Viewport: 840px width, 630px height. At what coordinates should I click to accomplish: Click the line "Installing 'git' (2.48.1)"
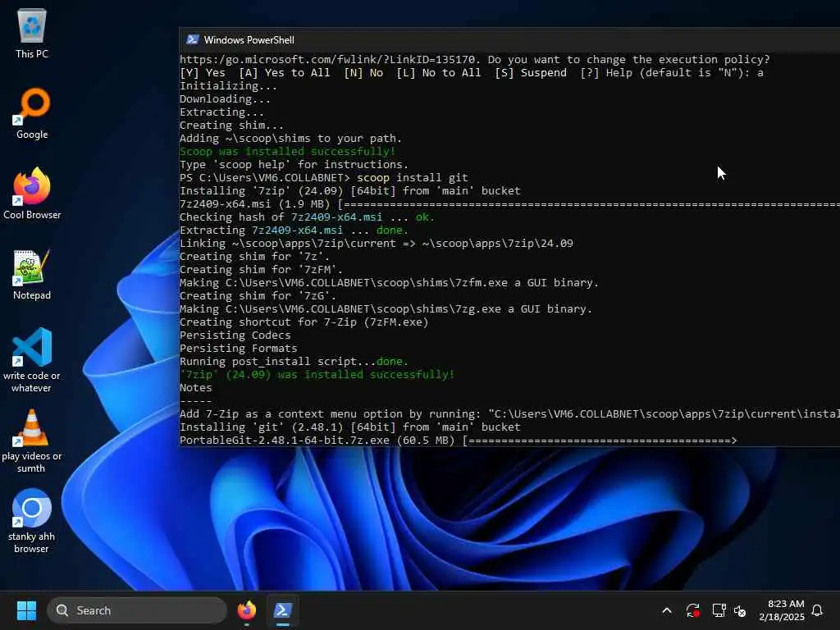click(349, 427)
